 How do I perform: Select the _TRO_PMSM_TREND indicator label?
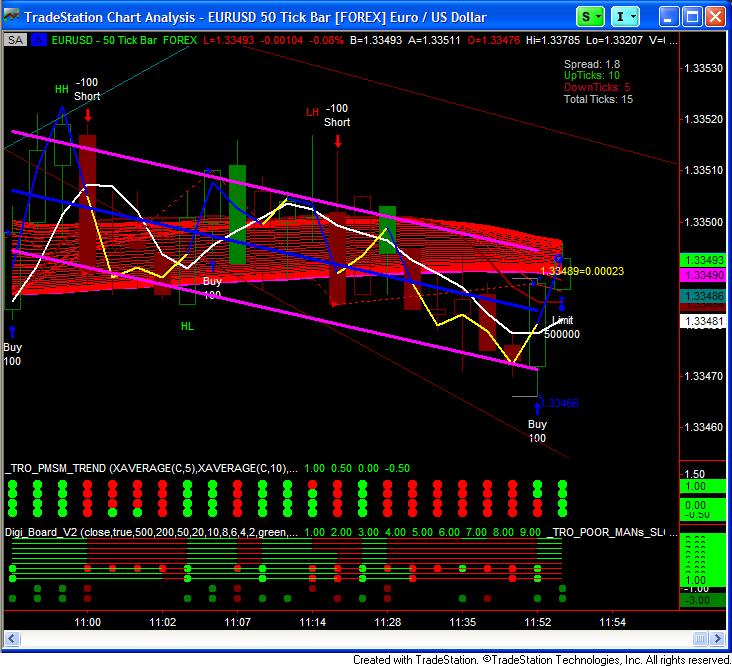click(151, 468)
